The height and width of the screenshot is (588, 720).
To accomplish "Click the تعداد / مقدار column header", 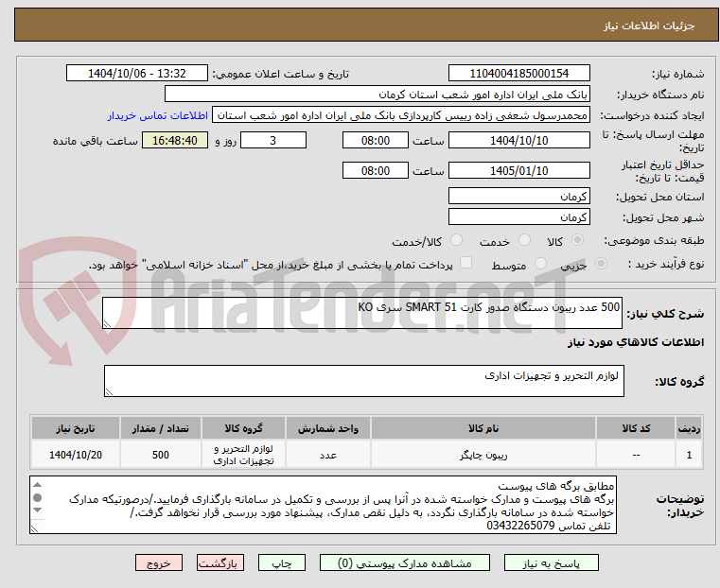I will (161, 428).
